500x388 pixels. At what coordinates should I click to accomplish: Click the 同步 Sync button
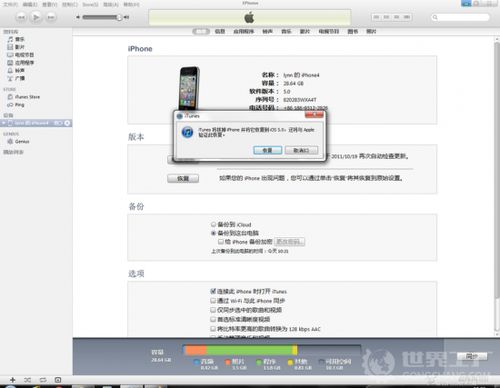point(472,356)
